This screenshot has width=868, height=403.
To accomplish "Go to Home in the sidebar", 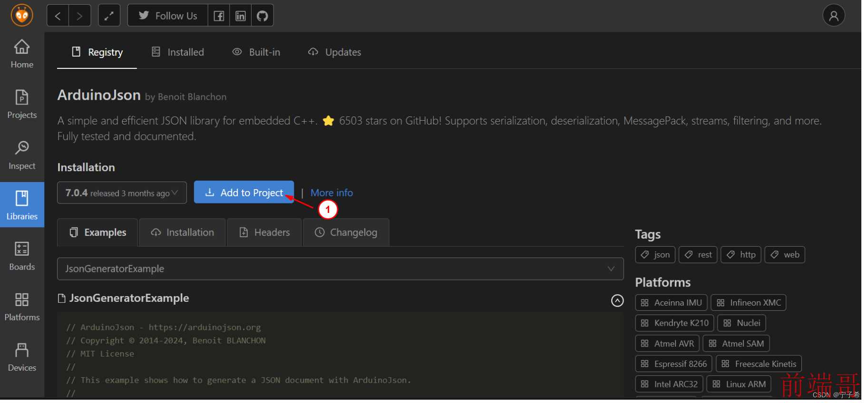I will (22, 54).
